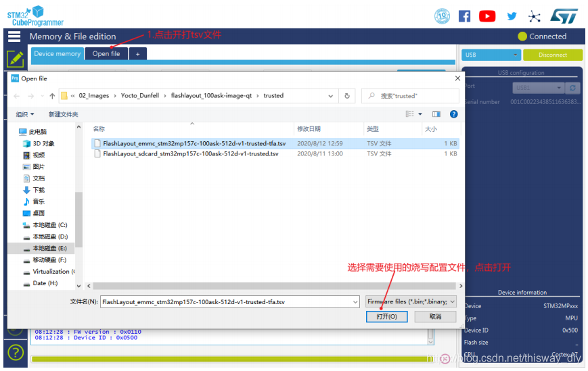This screenshot has height=371, width=588.
Task: Select the Virtualization drive
Action: pos(49,272)
